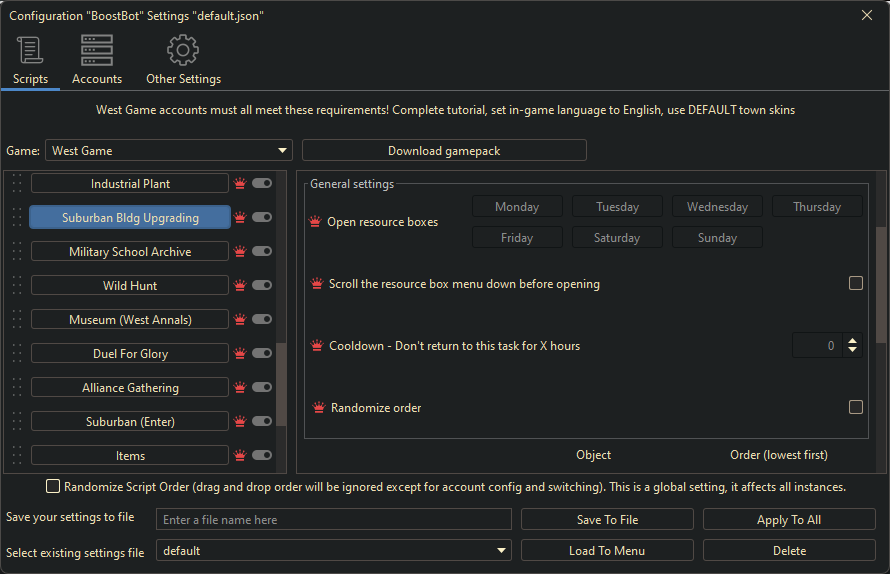Screen dimensions: 890x574
Task: Click the file name input field
Action: [x=333, y=520]
